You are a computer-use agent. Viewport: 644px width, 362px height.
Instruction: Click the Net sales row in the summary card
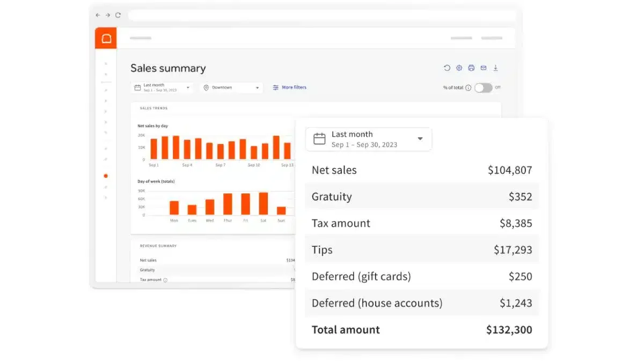[422, 170]
